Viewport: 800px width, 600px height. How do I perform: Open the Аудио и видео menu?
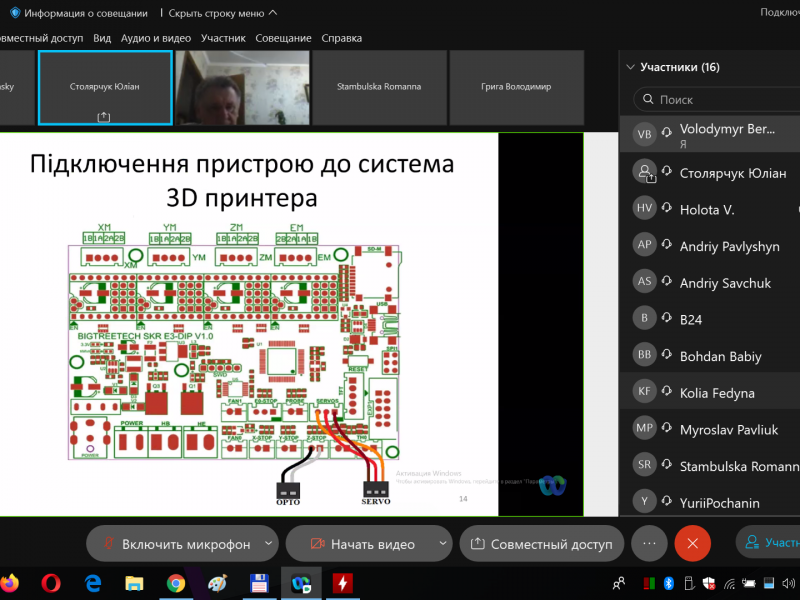pyautogui.click(x=156, y=38)
